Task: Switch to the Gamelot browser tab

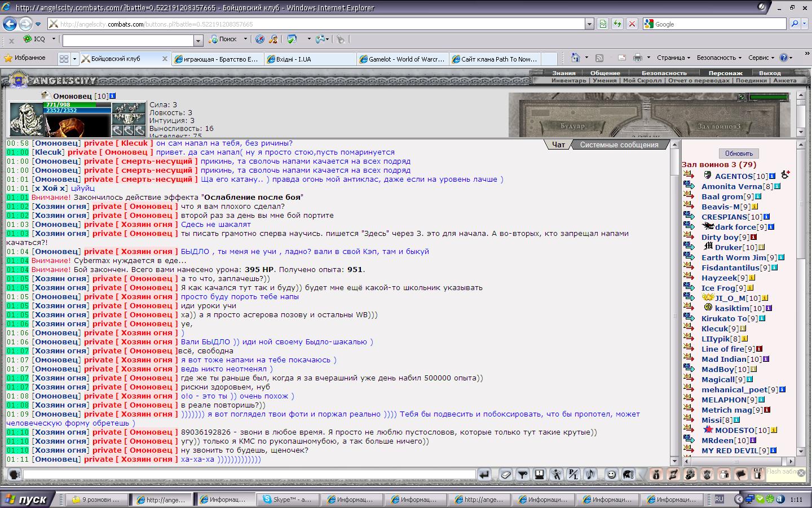Action: point(403,59)
